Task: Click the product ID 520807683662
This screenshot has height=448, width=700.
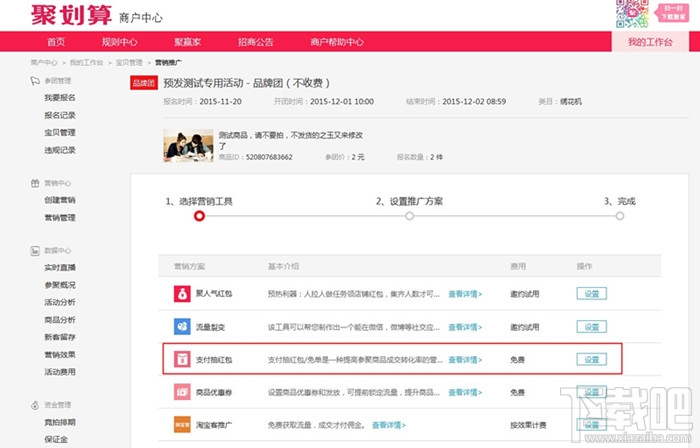Action: tap(269, 157)
